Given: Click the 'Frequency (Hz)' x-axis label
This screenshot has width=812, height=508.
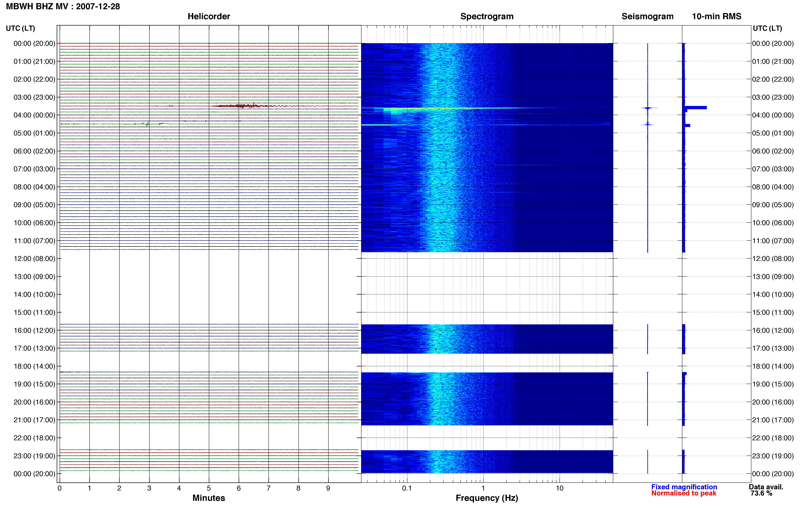Looking at the screenshot, I should [487, 498].
